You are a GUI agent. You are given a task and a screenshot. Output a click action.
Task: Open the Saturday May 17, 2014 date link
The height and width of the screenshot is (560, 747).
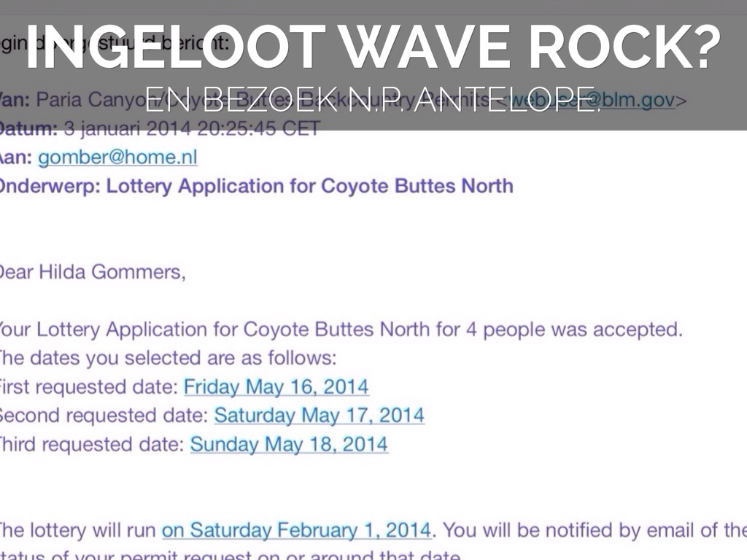coord(319,416)
